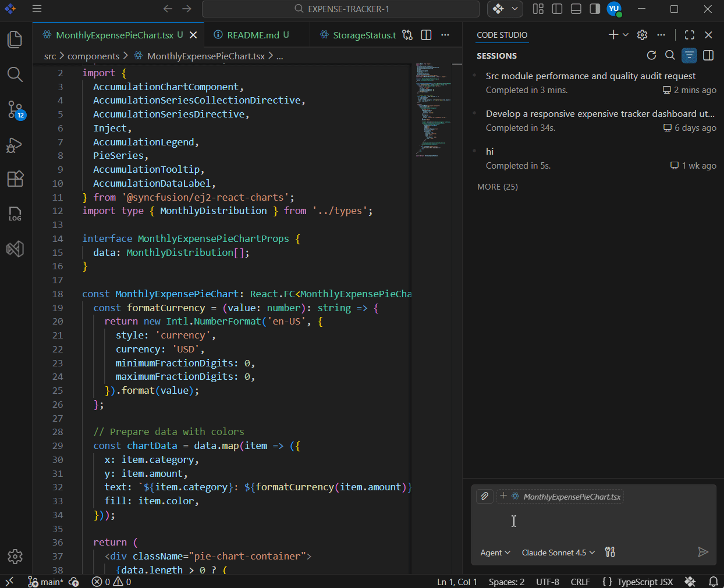This screenshot has width=724, height=588.
Task: Open the Agent mode dropdown
Action: point(495,553)
